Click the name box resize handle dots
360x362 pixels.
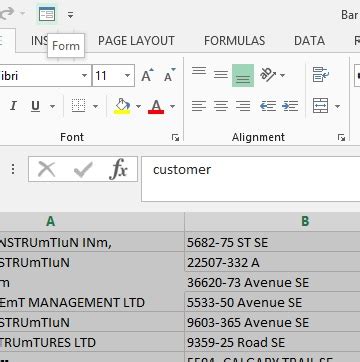click(13, 169)
